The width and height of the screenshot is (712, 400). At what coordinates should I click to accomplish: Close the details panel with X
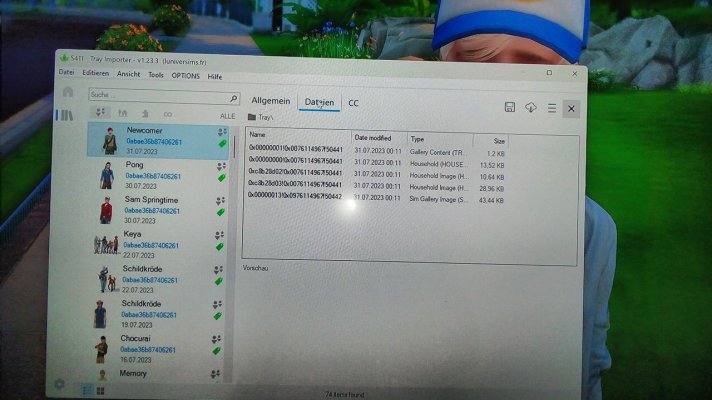coord(571,109)
